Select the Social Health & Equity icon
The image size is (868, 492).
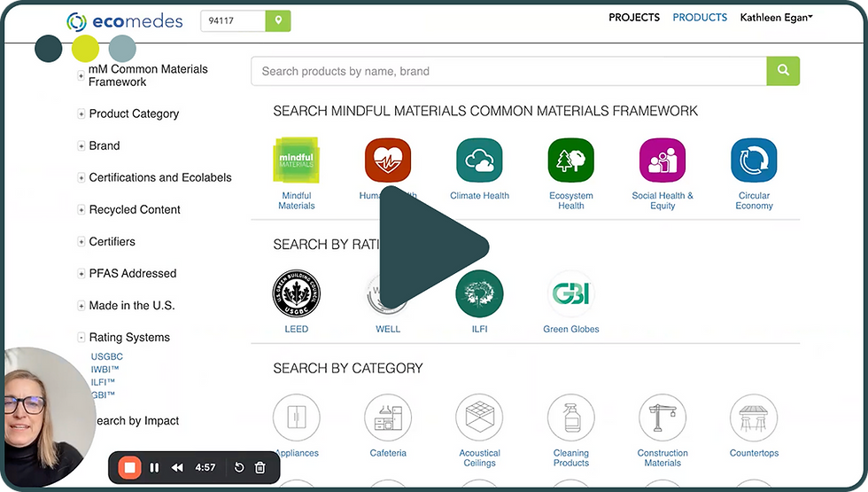point(663,160)
